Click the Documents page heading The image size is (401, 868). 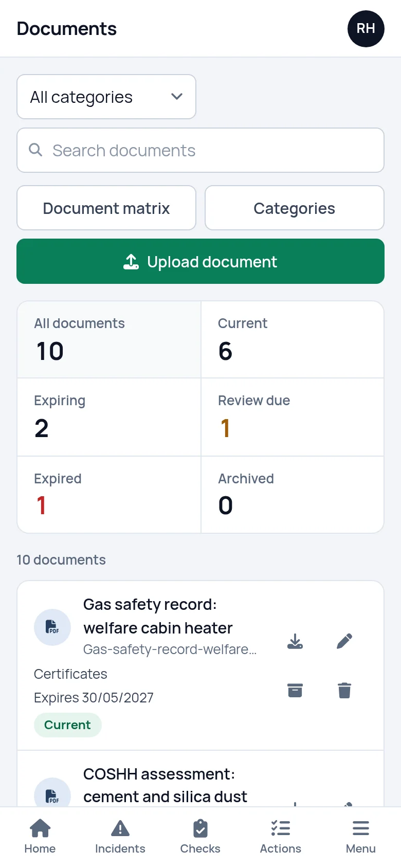(x=67, y=29)
